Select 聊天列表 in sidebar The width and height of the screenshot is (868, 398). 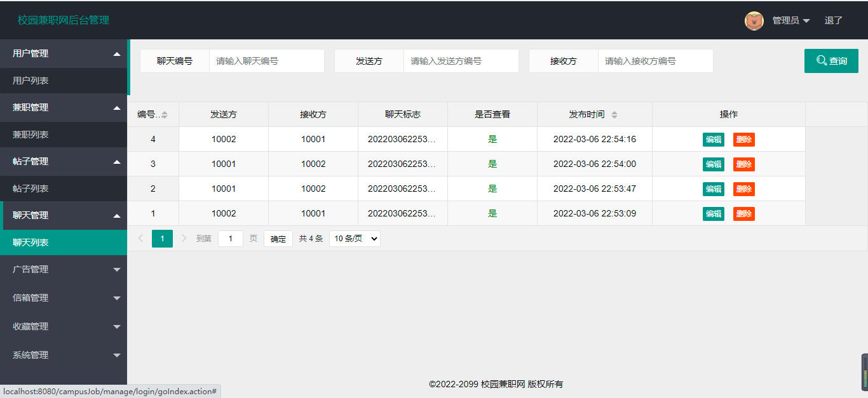(x=64, y=242)
